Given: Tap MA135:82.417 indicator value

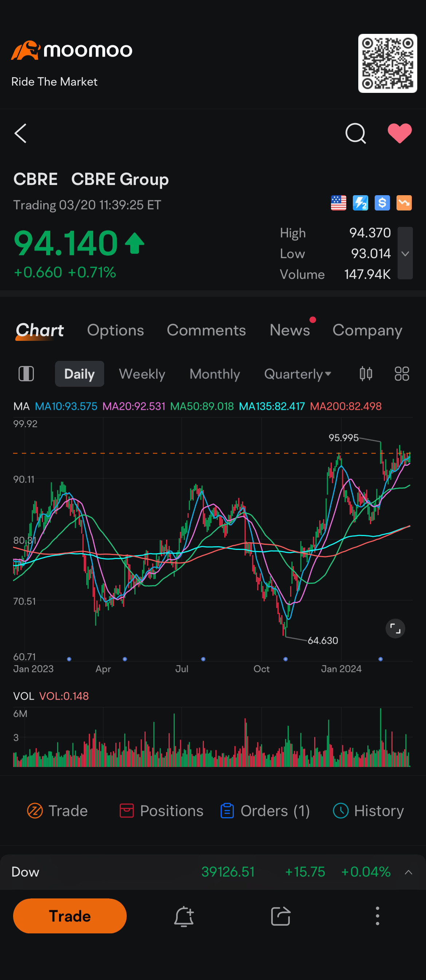Looking at the screenshot, I should coord(272,406).
